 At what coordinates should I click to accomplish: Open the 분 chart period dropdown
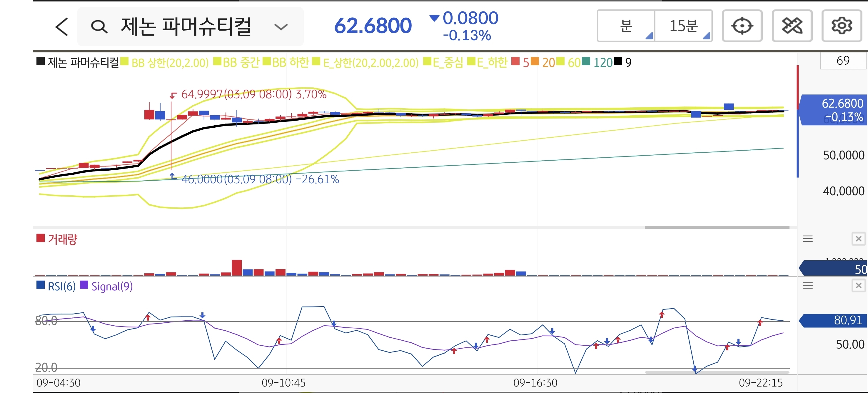pyautogui.click(x=626, y=26)
